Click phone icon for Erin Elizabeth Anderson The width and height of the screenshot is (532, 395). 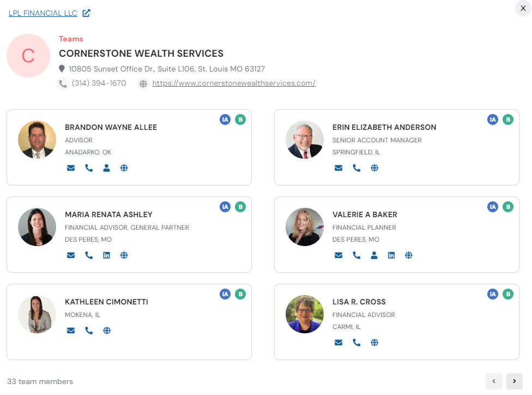tap(356, 168)
